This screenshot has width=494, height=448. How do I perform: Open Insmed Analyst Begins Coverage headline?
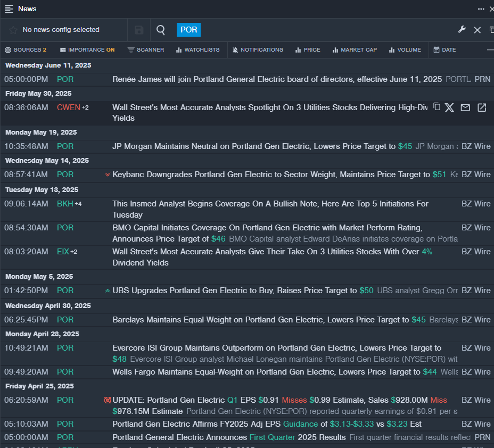[x=270, y=209]
